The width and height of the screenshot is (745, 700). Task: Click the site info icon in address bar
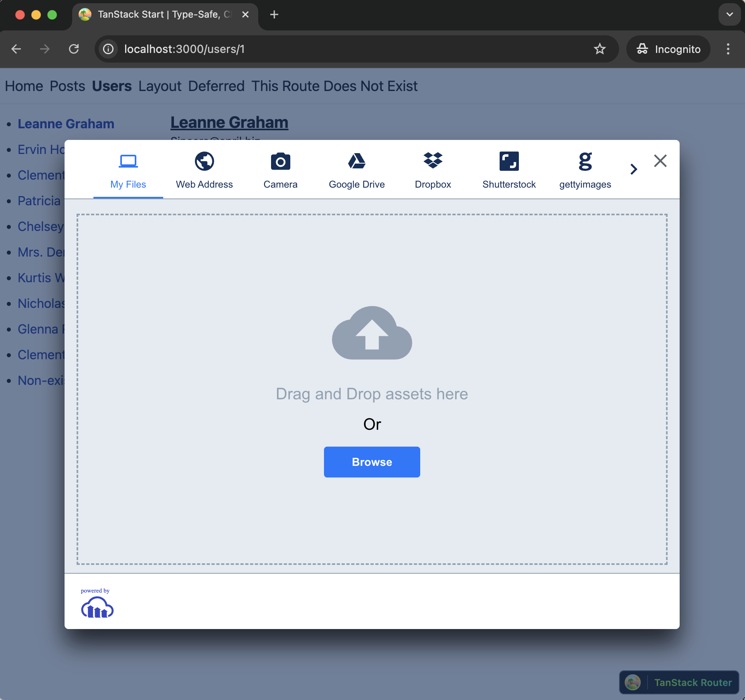pos(108,49)
